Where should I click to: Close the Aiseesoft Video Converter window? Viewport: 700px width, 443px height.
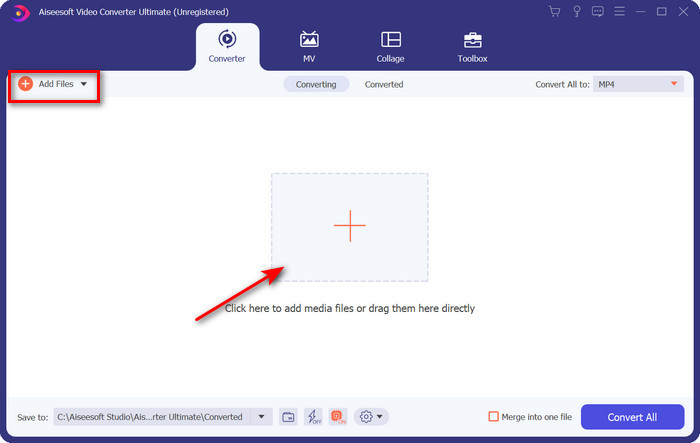pos(683,12)
